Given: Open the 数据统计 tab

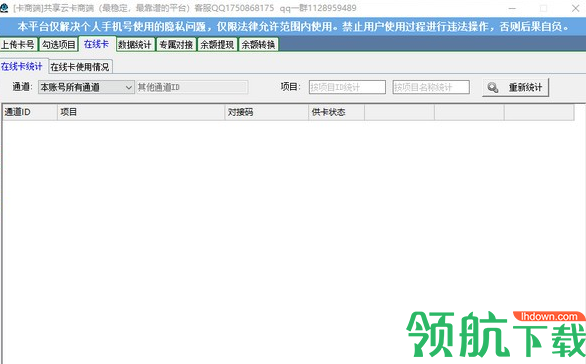Looking at the screenshot, I should pyautogui.click(x=135, y=45).
